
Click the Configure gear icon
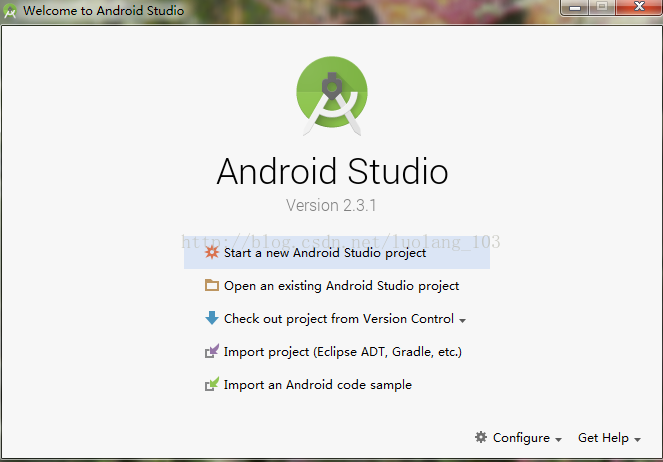[481, 437]
